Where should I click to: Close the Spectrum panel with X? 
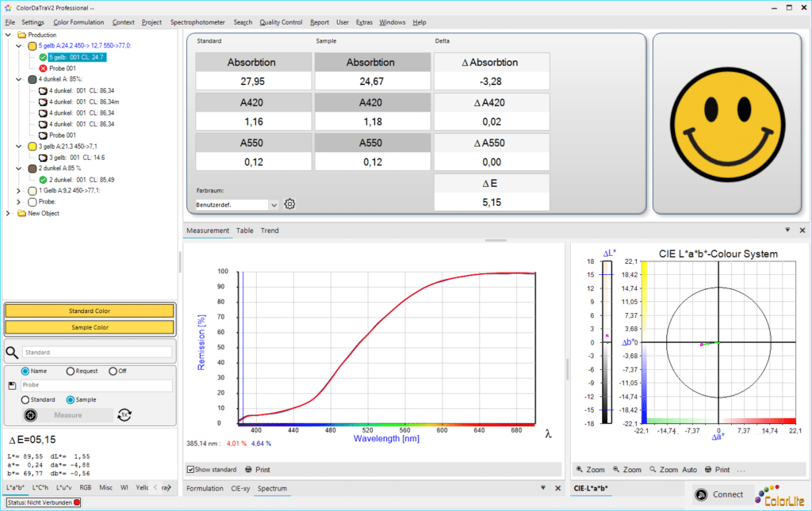(x=557, y=488)
